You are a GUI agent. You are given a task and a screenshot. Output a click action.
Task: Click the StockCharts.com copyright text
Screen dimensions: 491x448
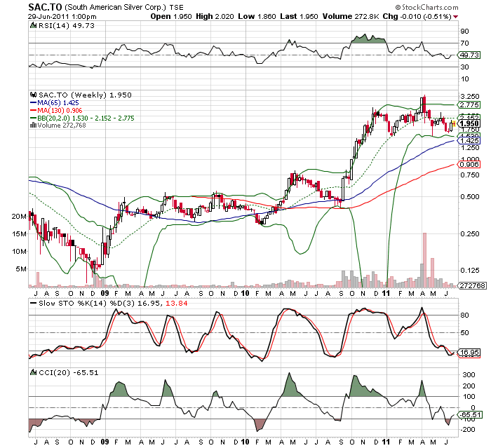[426, 7]
